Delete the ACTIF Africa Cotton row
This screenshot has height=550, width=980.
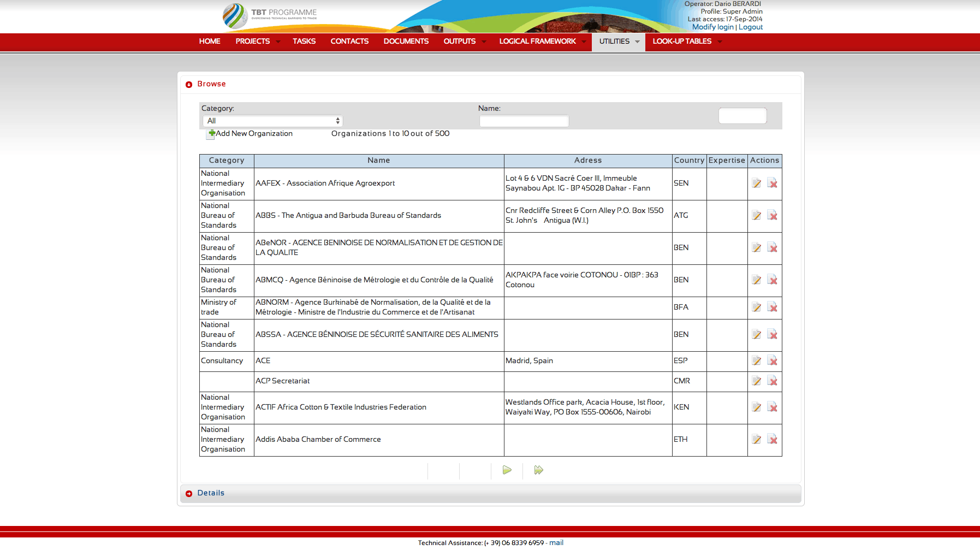point(772,407)
